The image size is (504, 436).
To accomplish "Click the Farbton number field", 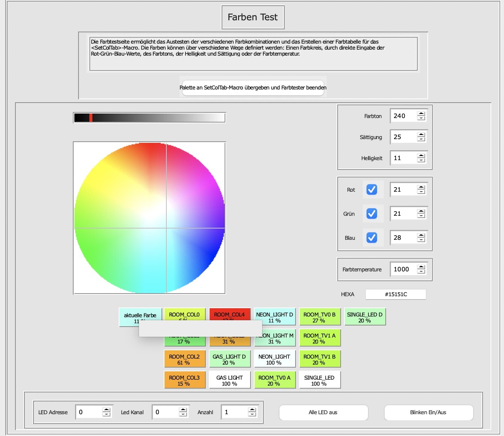I will (x=404, y=116).
